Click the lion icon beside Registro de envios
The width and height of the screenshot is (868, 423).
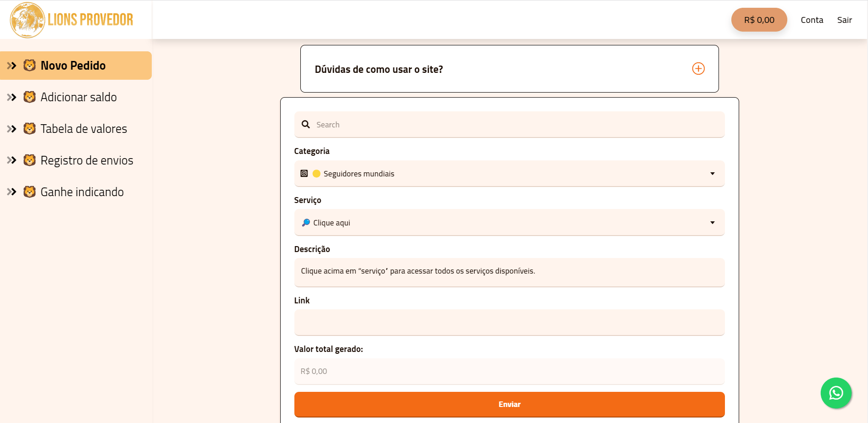tap(29, 160)
